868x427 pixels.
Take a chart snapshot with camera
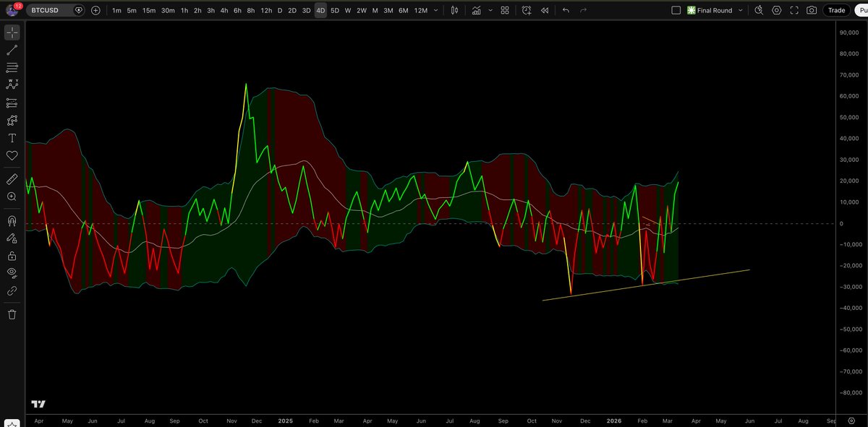pyautogui.click(x=812, y=10)
